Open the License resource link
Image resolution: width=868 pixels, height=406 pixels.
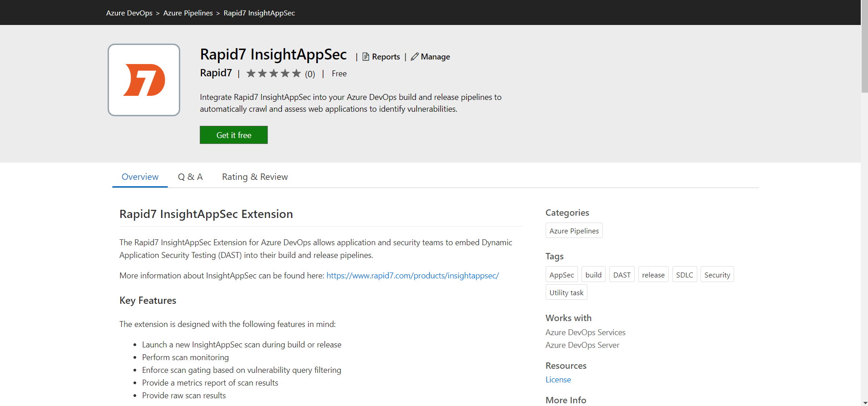558,380
